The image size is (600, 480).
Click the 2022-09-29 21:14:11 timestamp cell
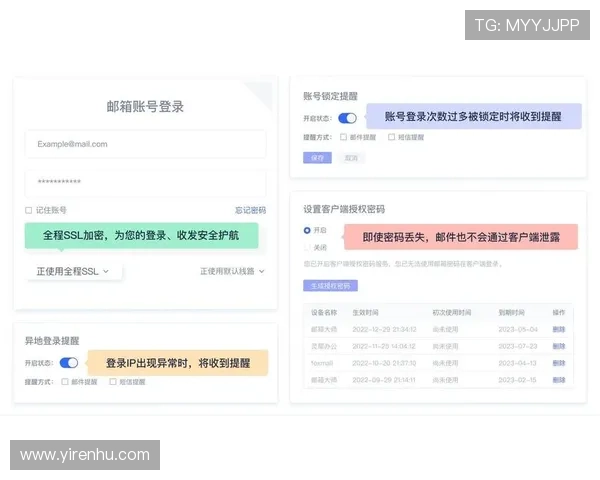coord(384,380)
